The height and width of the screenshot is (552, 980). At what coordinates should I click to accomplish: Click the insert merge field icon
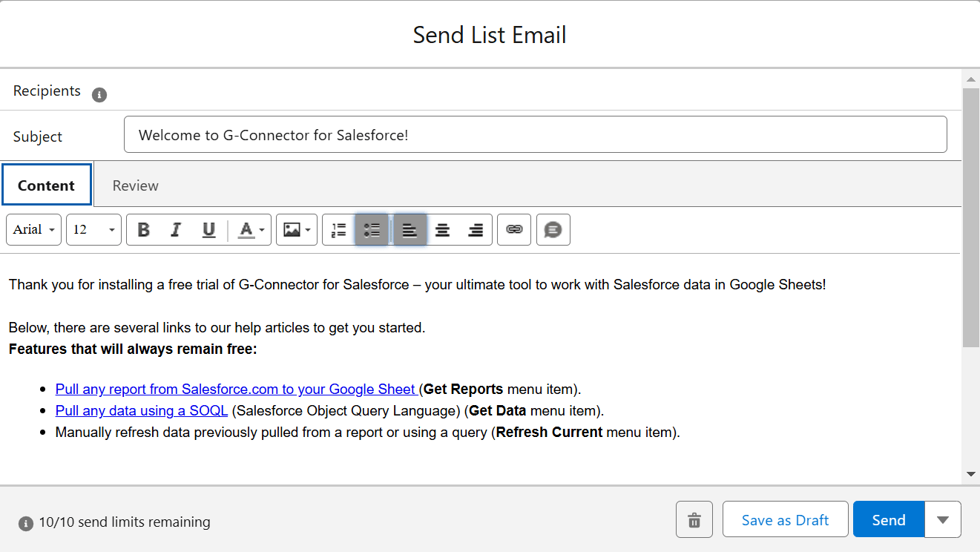click(553, 230)
